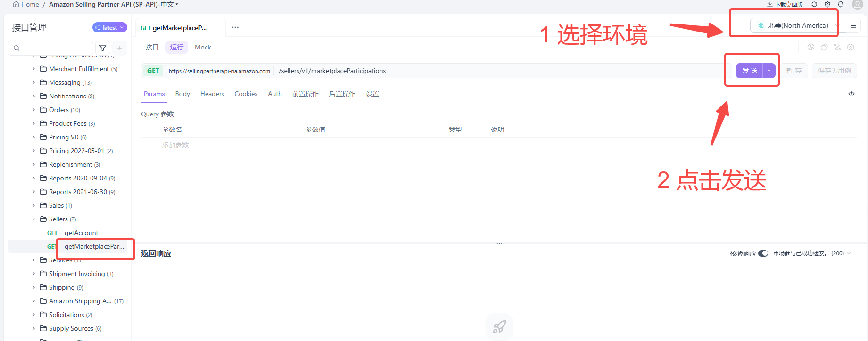The height and width of the screenshot is (341, 868).
Task: Click the hexagon settings icon in the request toolbar
Action: pyautogui.click(x=851, y=47)
